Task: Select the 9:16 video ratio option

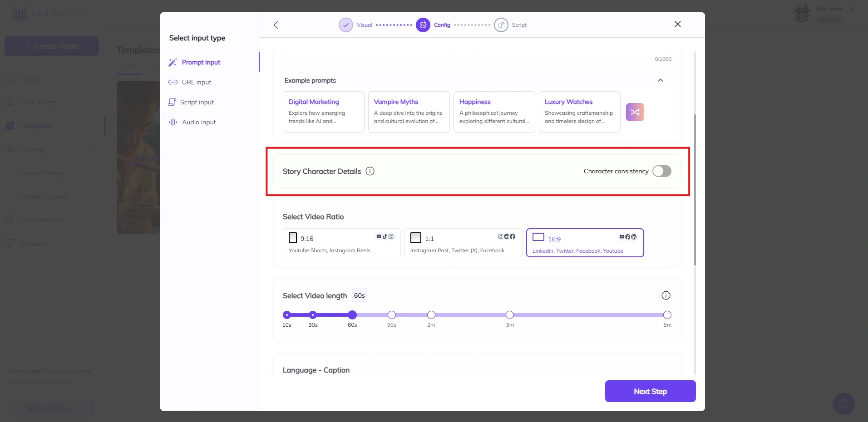Action: click(342, 243)
